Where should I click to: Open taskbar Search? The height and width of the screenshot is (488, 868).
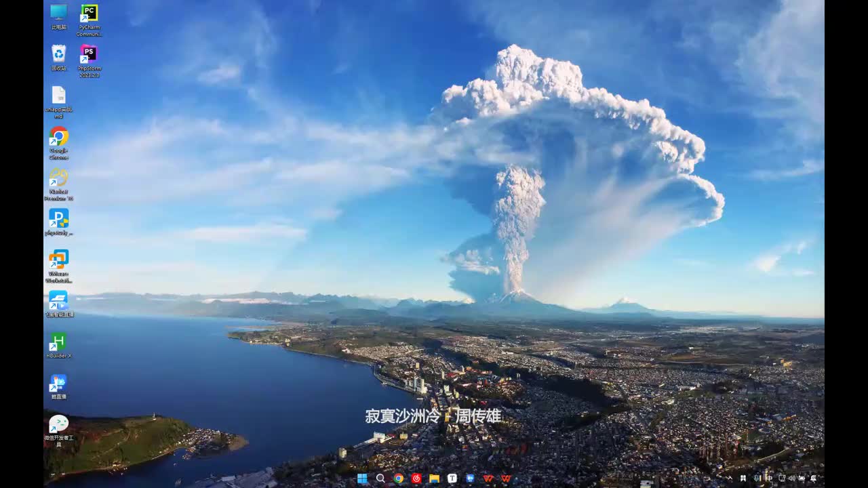click(x=380, y=478)
